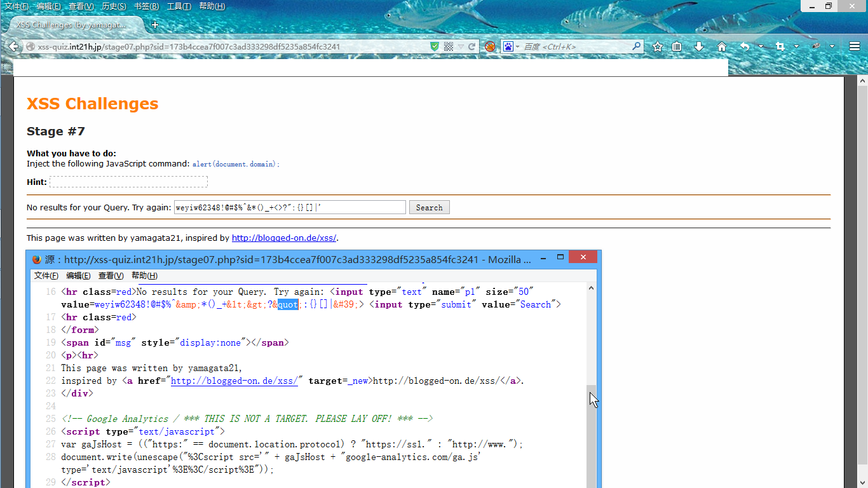Click source line number 26
Image resolution: width=868 pixels, height=488 pixels.
[51, 431]
